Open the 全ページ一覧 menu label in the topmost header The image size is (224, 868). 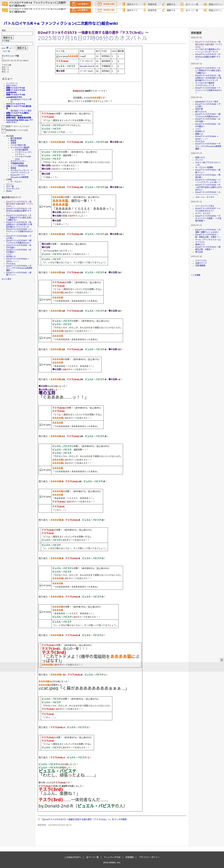192,4
